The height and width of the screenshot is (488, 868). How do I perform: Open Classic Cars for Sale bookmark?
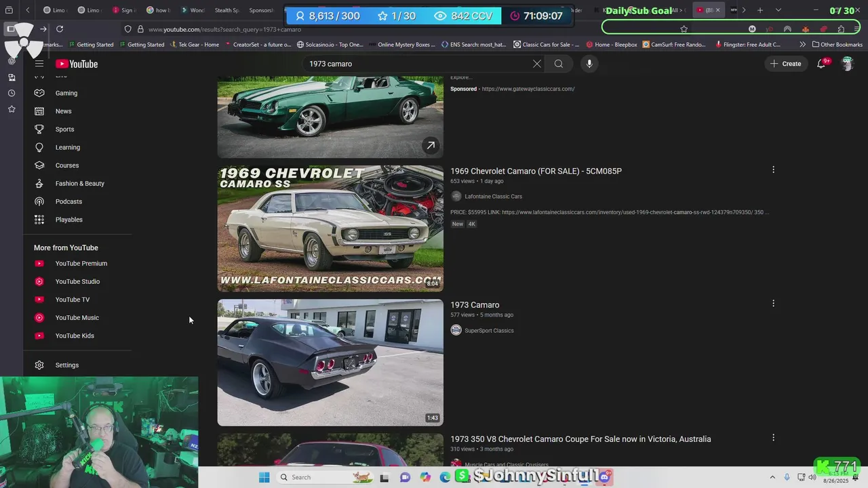(x=547, y=45)
